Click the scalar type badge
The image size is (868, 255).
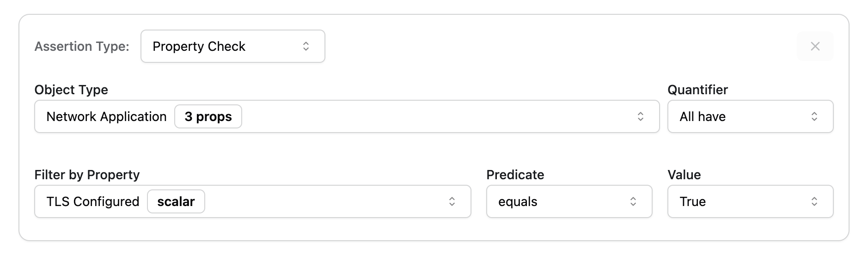pos(176,201)
